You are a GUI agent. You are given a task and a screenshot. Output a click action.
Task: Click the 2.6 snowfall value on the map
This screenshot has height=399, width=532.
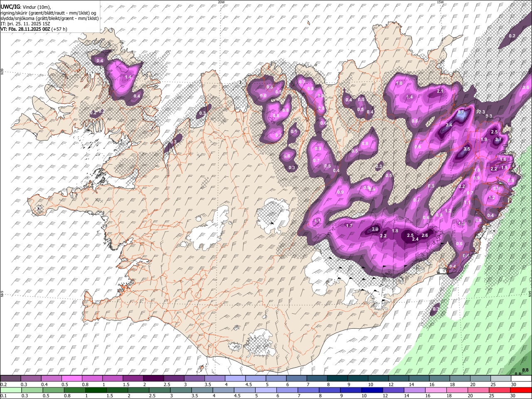pyautogui.click(x=425, y=235)
